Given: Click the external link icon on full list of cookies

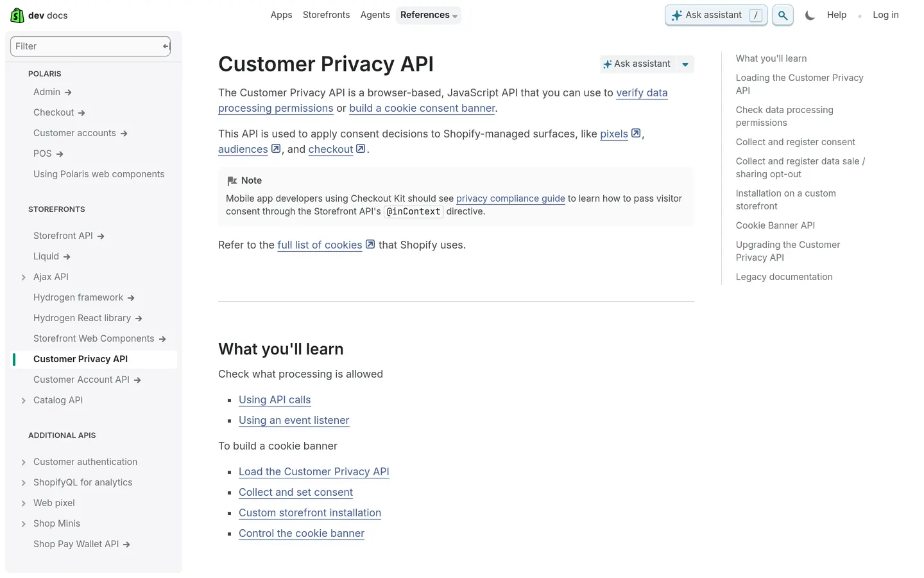Looking at the screenshot, I should (x=370, y=244).
